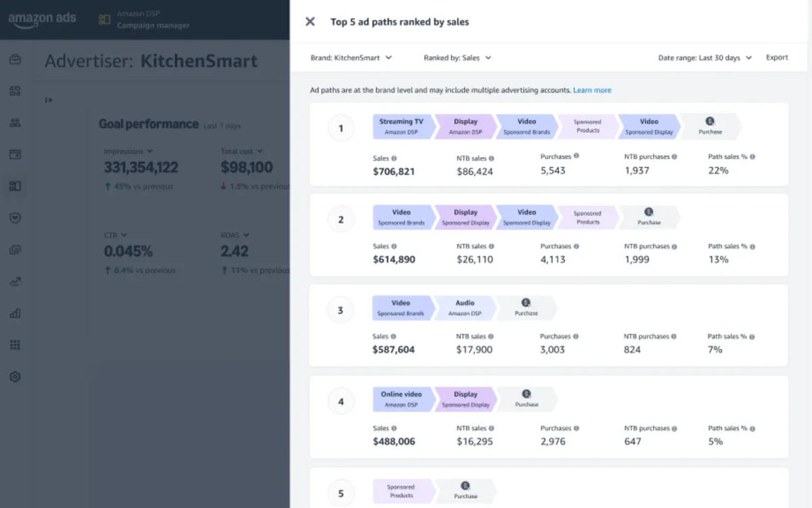Close the Top 5 ad paths panel

point(310,21)
